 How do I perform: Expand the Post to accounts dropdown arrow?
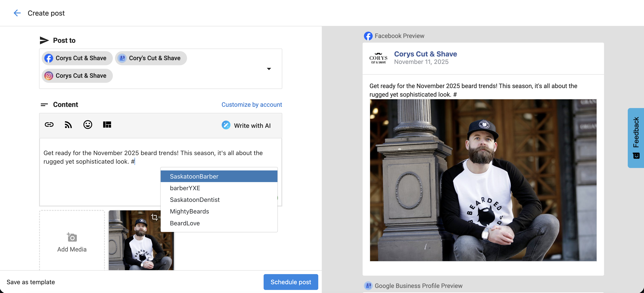pos(269,69)
